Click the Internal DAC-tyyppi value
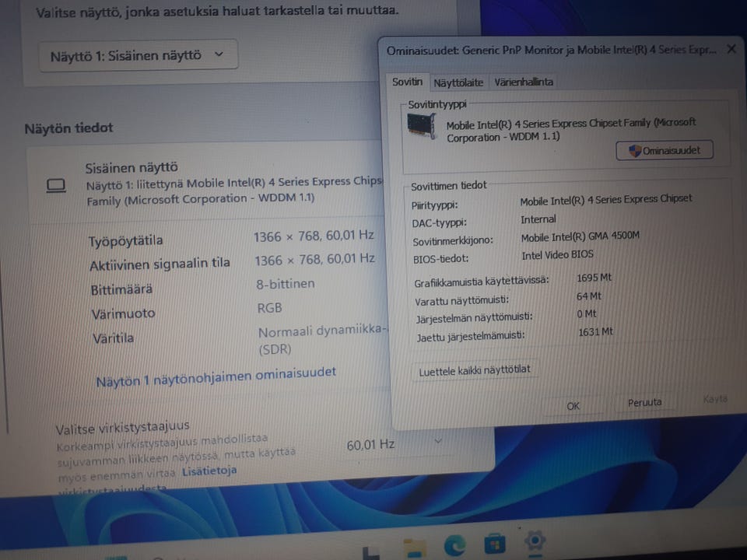The height and width of the screenshot is (560, 747). tap(538, 219)
